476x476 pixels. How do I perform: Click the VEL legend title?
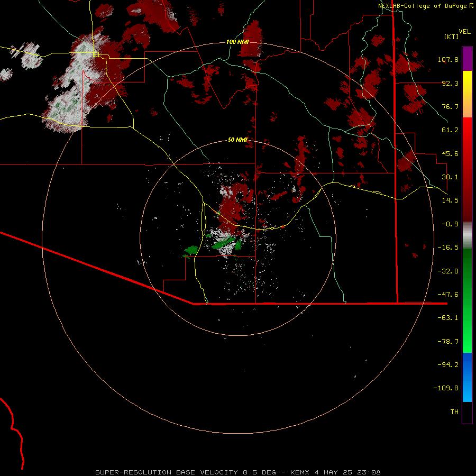(x=464, y=32)
